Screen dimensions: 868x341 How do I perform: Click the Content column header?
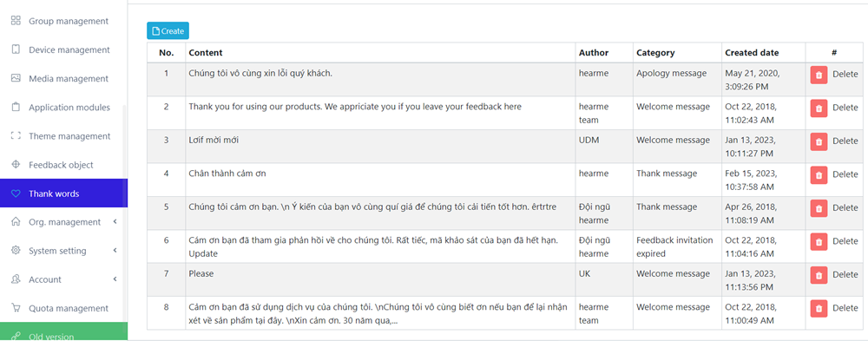click(206, 53)
